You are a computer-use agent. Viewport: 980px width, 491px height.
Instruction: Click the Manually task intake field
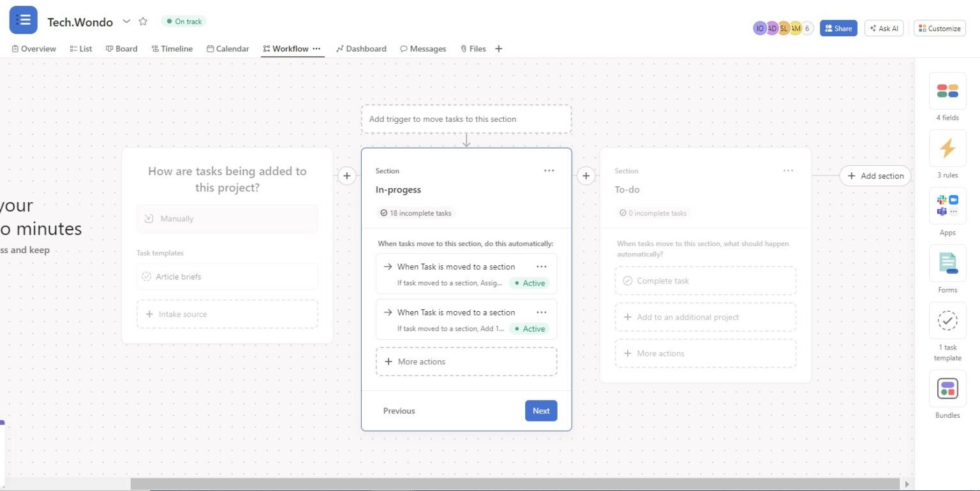point(226,218)
